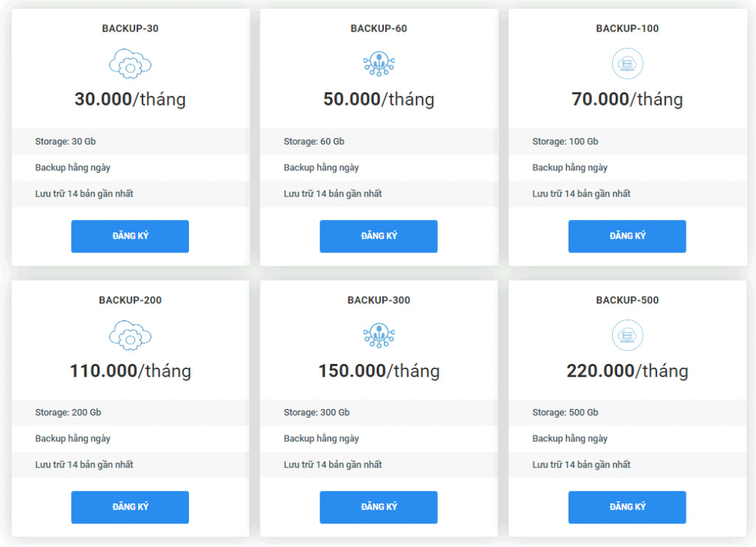Register for the BACKUP-500 plan
Image resolution: width=756 pixels, height=547 pixels.
[627, 507]
